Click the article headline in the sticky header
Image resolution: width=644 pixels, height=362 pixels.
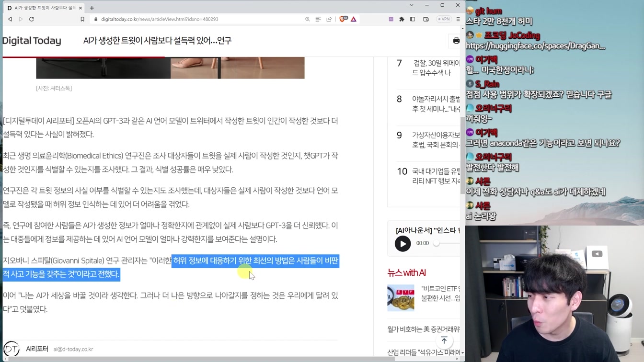(157, 41)
